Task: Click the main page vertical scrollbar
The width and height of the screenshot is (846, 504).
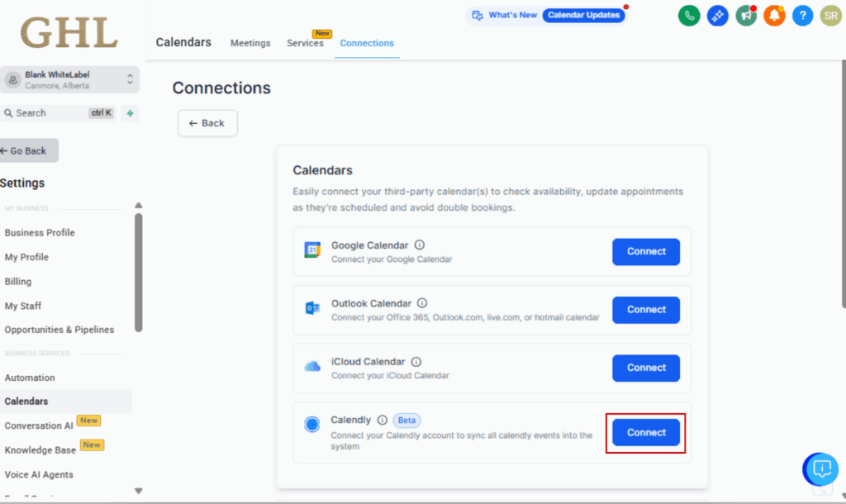Action: (843, 183)
